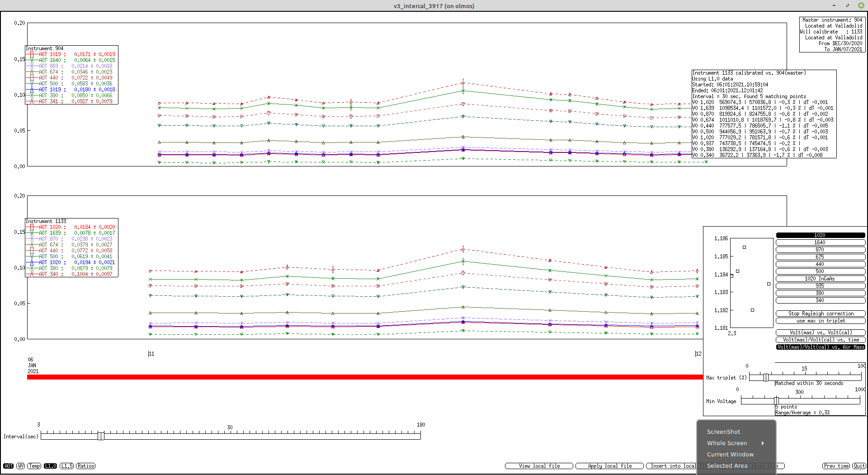Choose Current Window in ScreenShot menu
This screenshot has width=868, height=475.
[x=730, y=455]
